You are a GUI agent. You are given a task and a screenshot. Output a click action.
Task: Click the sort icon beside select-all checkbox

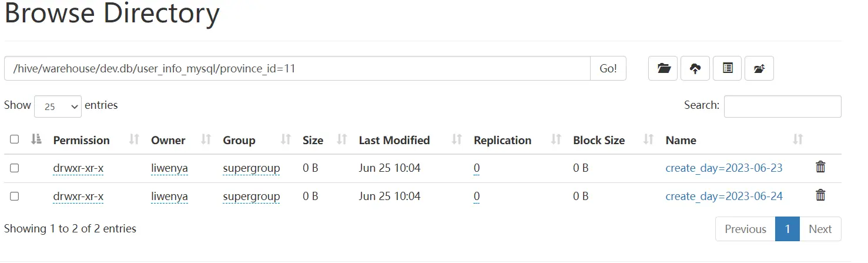[x=36, y=139]
